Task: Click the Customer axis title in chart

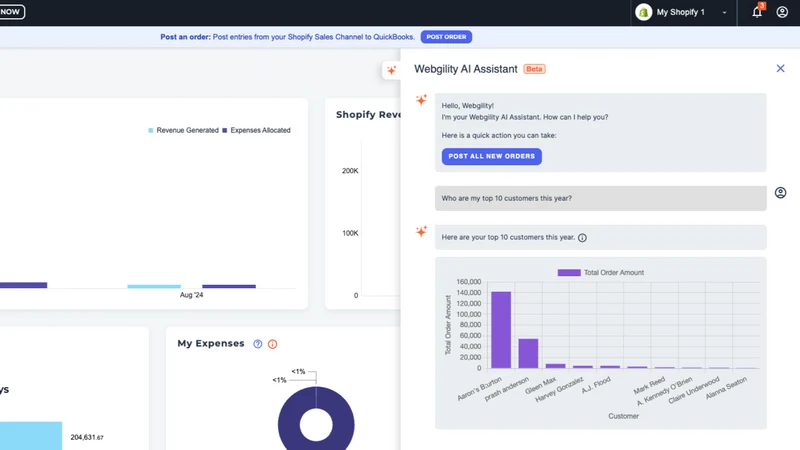Action: coord(623,416)
